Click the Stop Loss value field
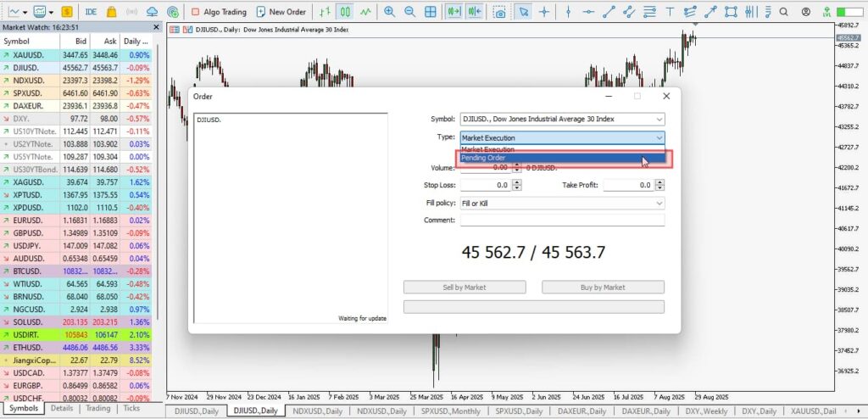This screenshot has height=419, width=868. (486, 185)
